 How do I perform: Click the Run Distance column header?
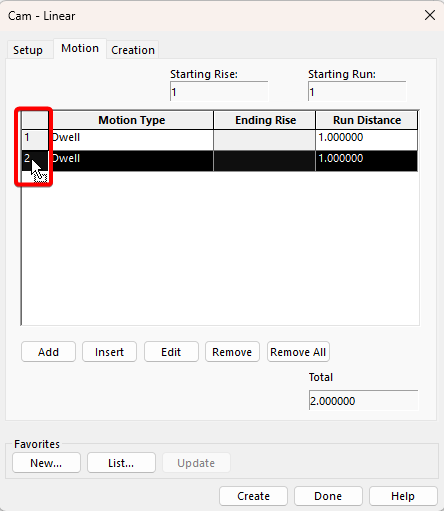367,120
